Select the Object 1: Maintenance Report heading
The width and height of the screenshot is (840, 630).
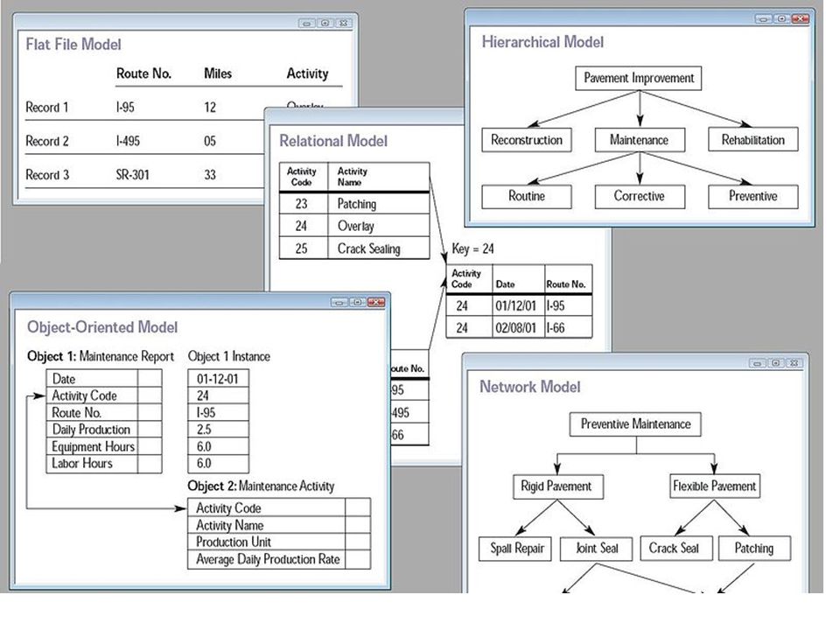101,357
